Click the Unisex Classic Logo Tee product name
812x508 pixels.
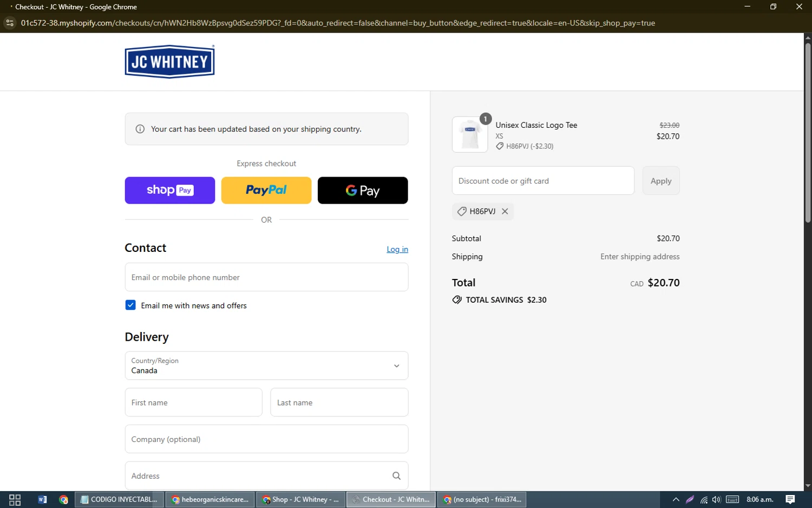coord(536,125)
